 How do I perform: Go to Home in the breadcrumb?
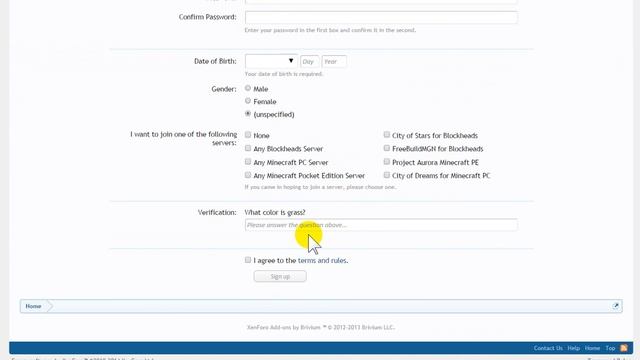[x=33, y=306]
